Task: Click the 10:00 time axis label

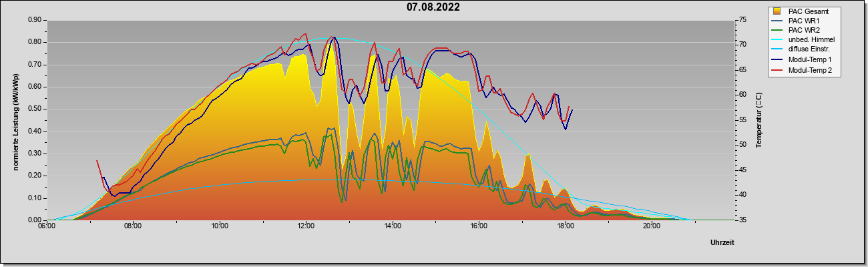Action: click(x=220, y=226)
